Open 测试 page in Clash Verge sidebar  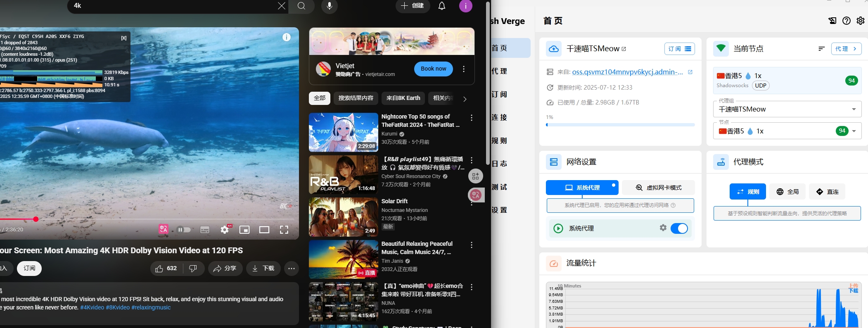pyautogui.click(x=500, y=187)
